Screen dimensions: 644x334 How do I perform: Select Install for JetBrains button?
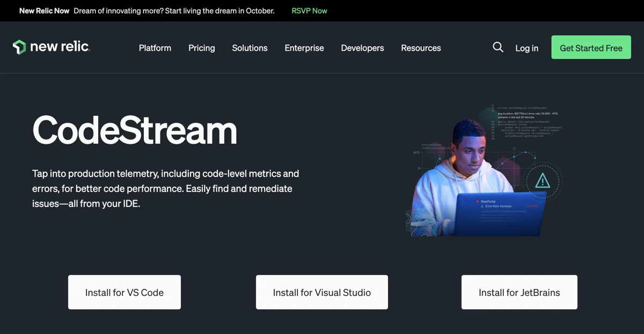[x=519, y=293]
